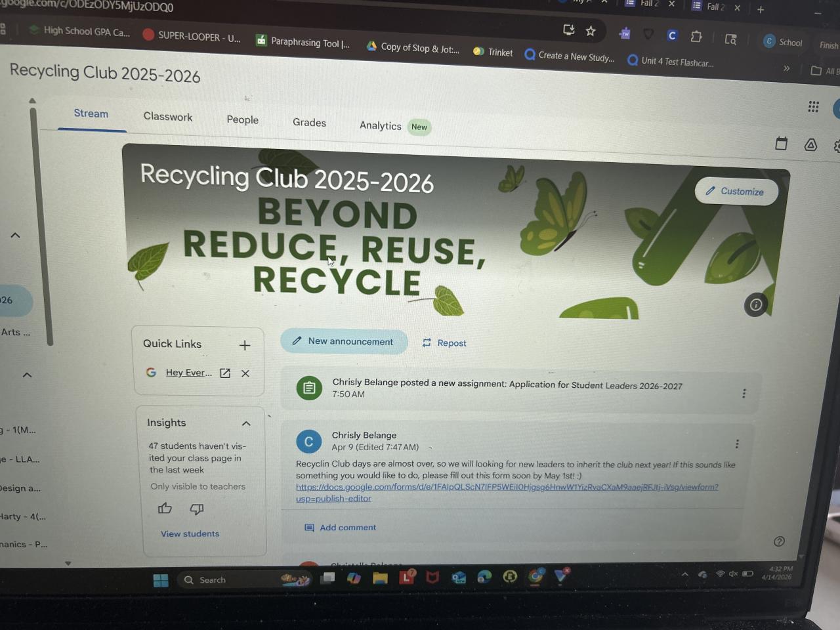Customize the class banner
Viewport: 840px width, 630px height.
(736, 191)
